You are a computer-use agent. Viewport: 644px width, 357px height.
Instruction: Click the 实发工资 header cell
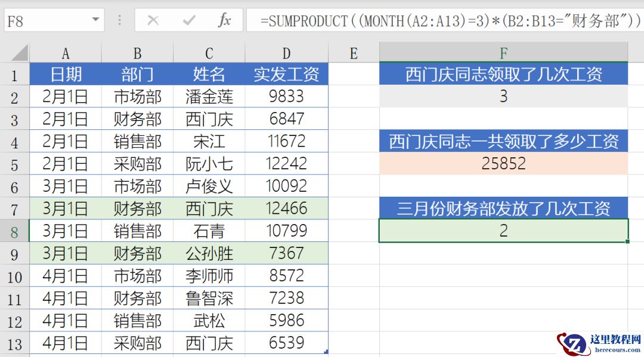(286, 74)
